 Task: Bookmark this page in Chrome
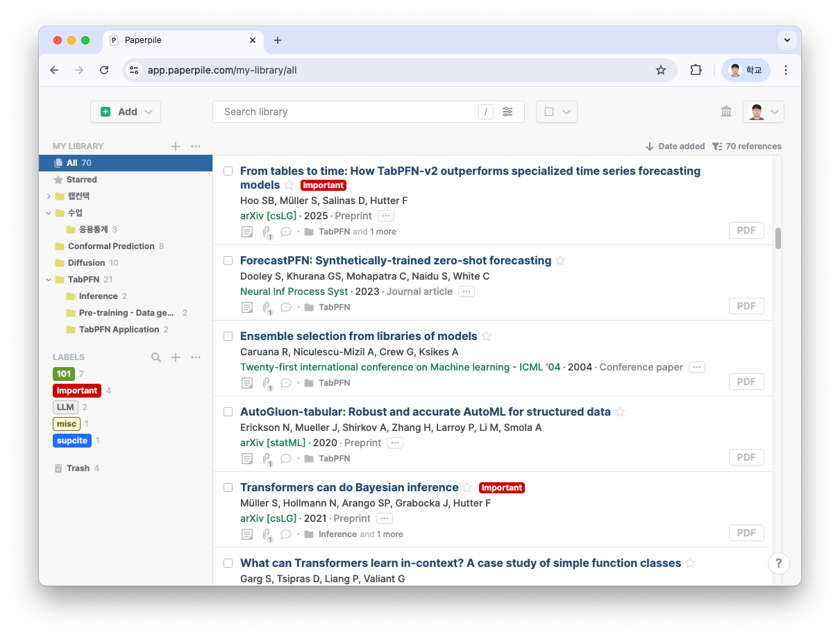[x=661, y=70]
